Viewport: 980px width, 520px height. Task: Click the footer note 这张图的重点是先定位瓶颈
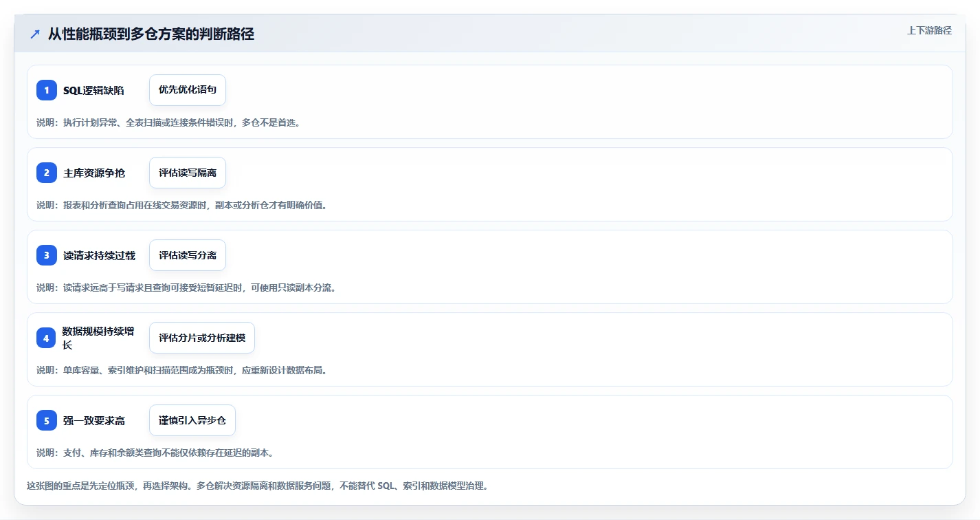[x=258, y=486]
